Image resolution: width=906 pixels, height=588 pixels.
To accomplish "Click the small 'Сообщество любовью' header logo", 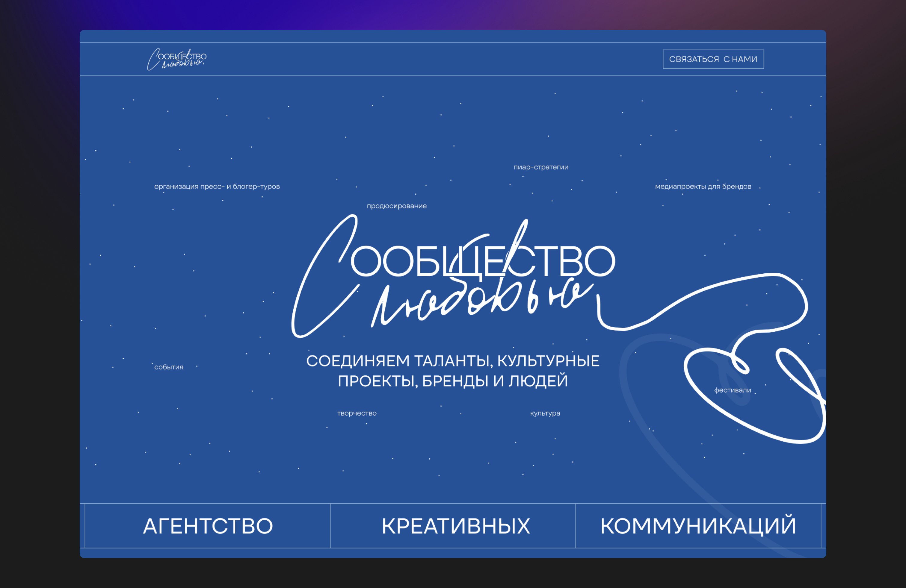I will [177, 59].
